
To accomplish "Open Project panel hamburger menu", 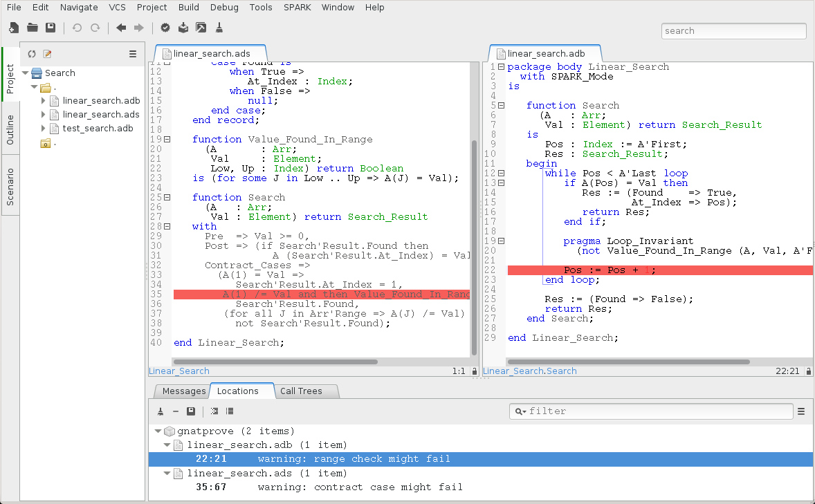I will 133,54.
